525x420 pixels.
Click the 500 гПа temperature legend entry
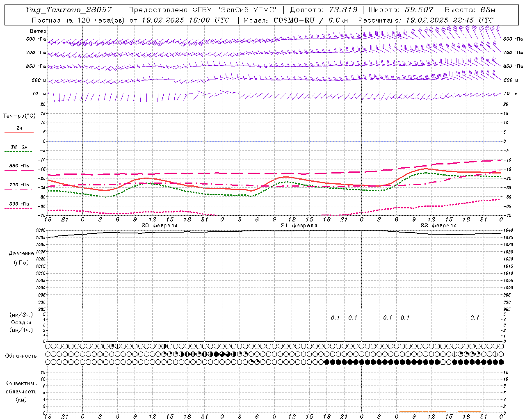(19, 204)
